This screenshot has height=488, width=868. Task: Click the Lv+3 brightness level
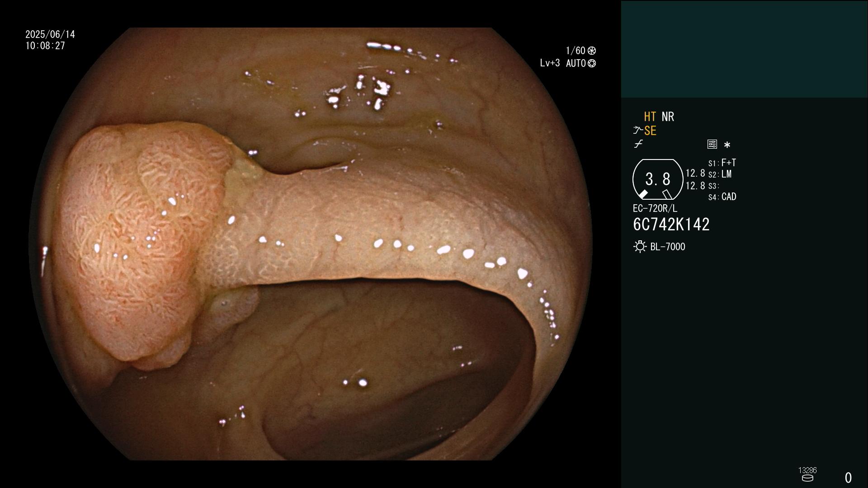click(550, 63)
